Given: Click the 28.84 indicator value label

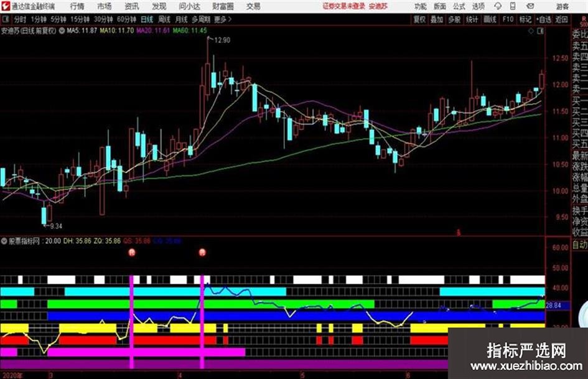Looking at the screenshot, I should pos(554,306).
